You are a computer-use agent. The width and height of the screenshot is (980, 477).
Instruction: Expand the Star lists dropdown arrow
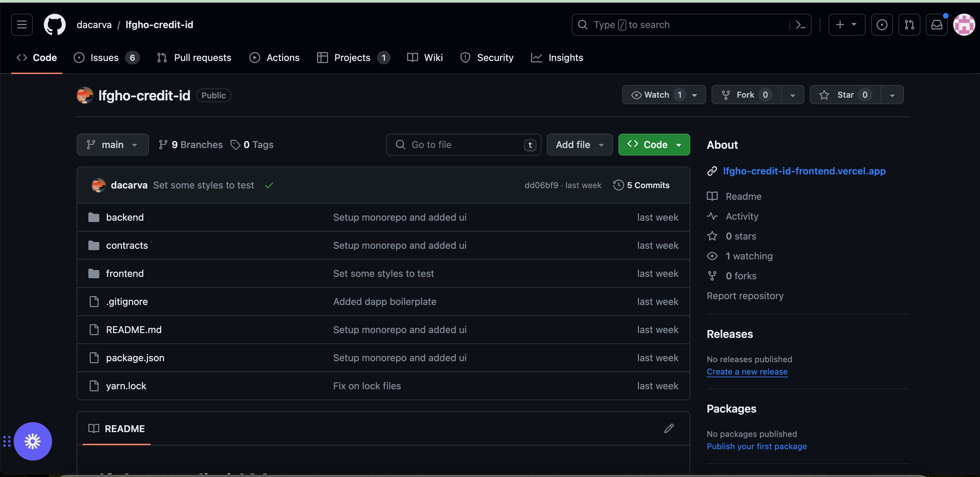point(892,95)
